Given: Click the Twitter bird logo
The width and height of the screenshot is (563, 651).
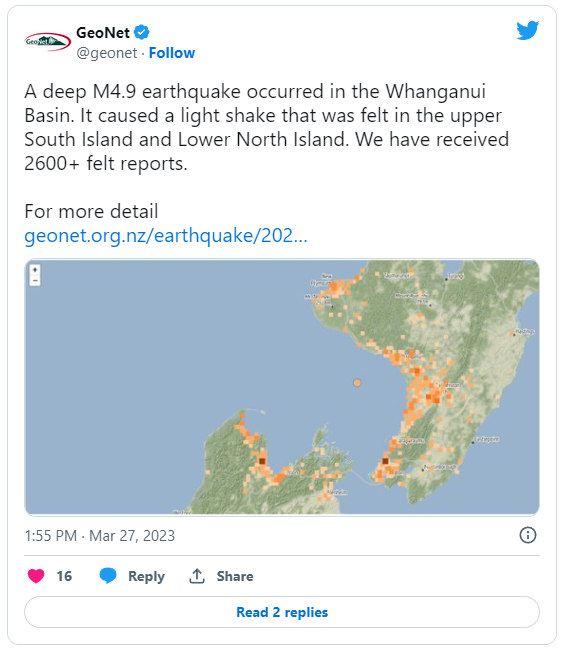Looking at the screenshot, I should tap(527, 30).
